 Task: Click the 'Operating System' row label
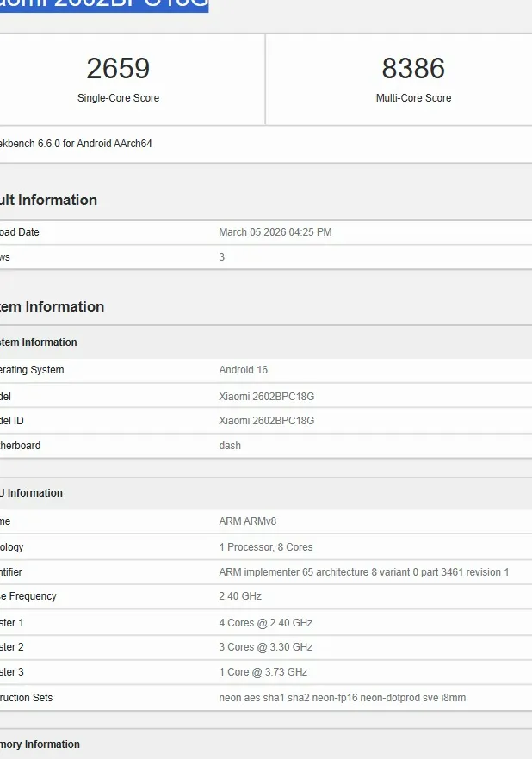coord(32,370)
